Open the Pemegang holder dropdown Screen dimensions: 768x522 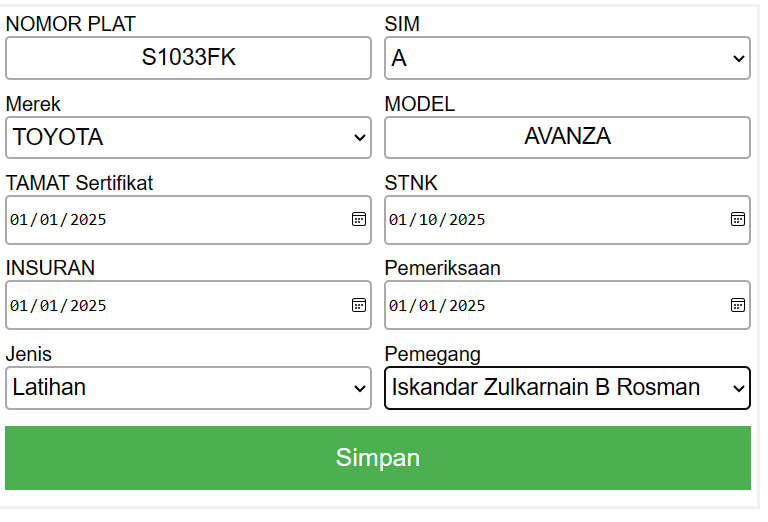click(x=567, y=387)
